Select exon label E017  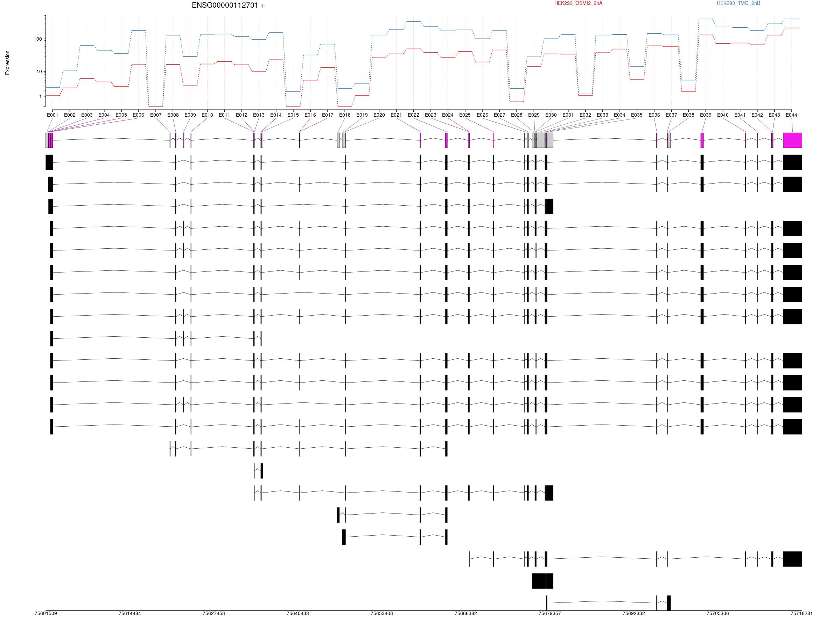(x=327, y=115)
